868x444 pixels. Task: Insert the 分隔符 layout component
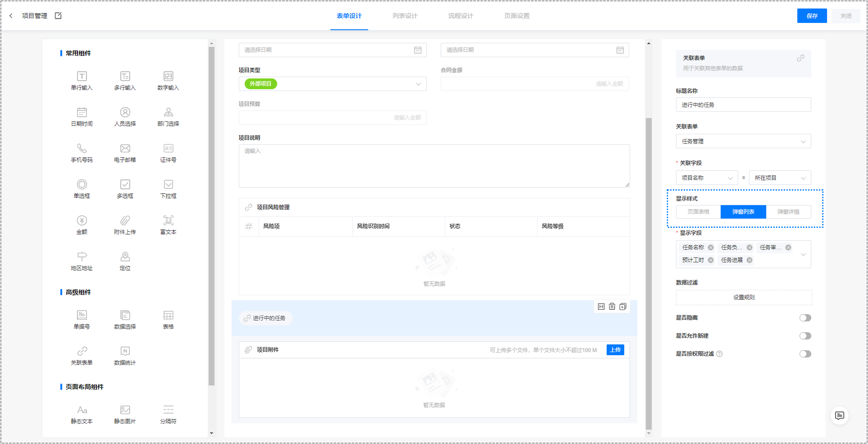pyautogui.click(x=168, y=415)
